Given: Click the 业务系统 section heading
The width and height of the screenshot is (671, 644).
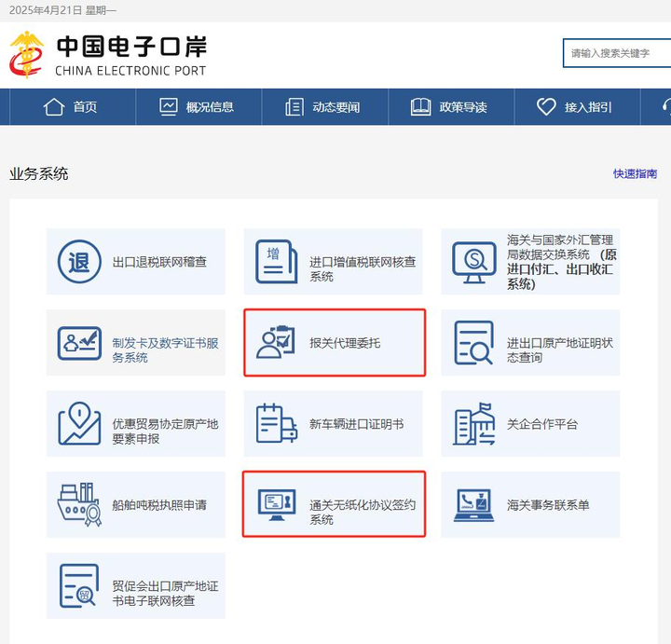Looking at the screenshot, I should point(39,173).
